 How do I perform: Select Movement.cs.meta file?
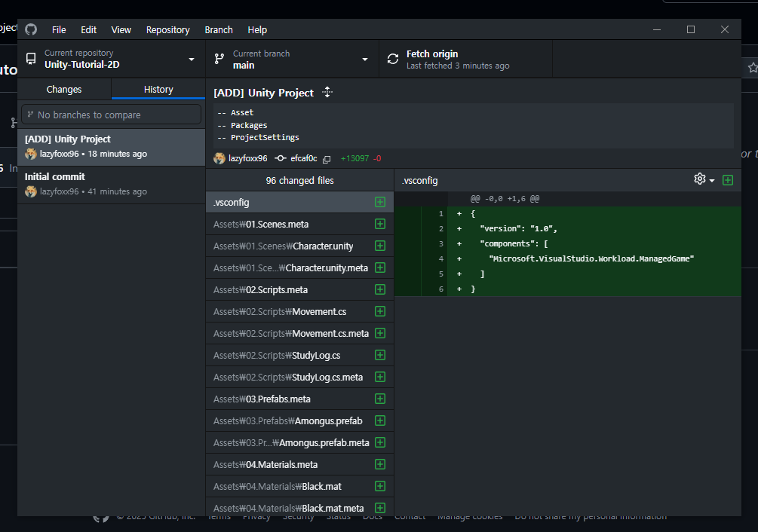[x=299, y=334]
